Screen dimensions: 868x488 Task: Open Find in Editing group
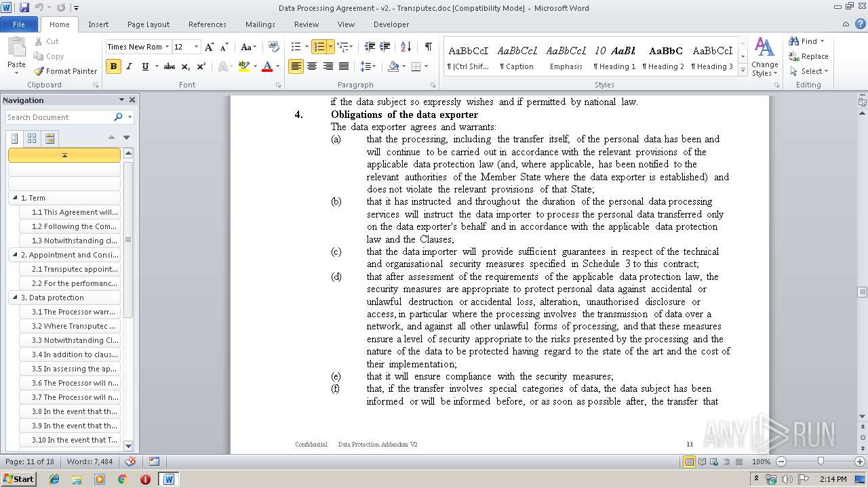pos(804,41)
